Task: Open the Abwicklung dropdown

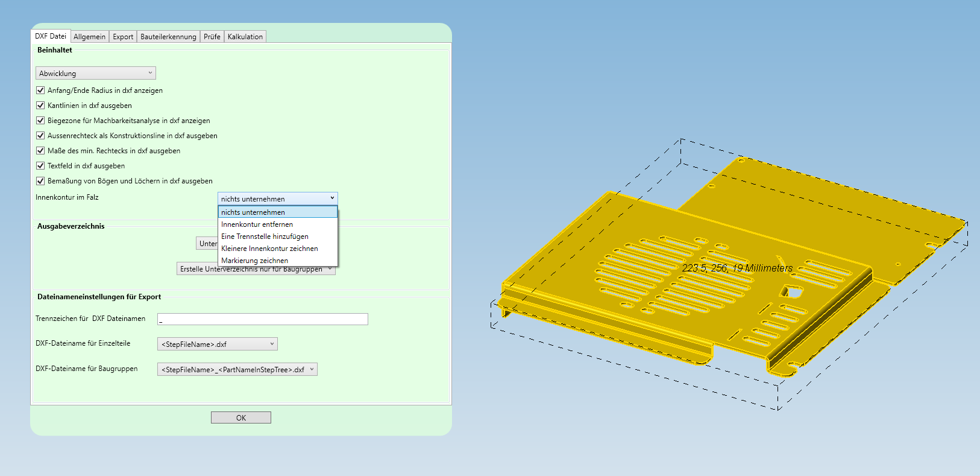Action: pyautogui.click(x=95, y=74)
